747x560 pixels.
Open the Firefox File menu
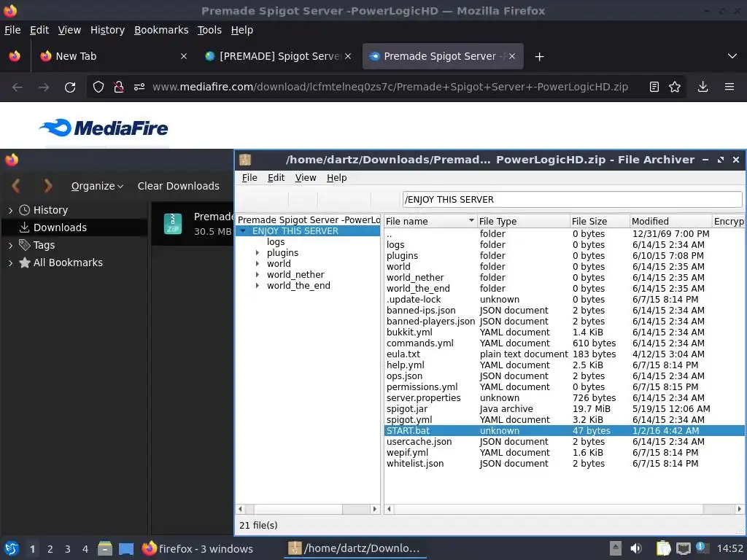point(12,30)
